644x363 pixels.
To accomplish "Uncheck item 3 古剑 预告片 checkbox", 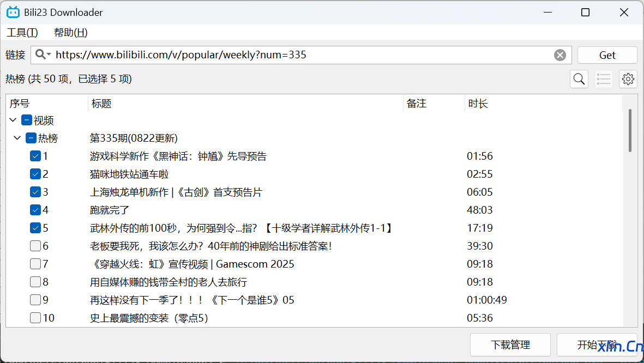I will tap(35, 192).
